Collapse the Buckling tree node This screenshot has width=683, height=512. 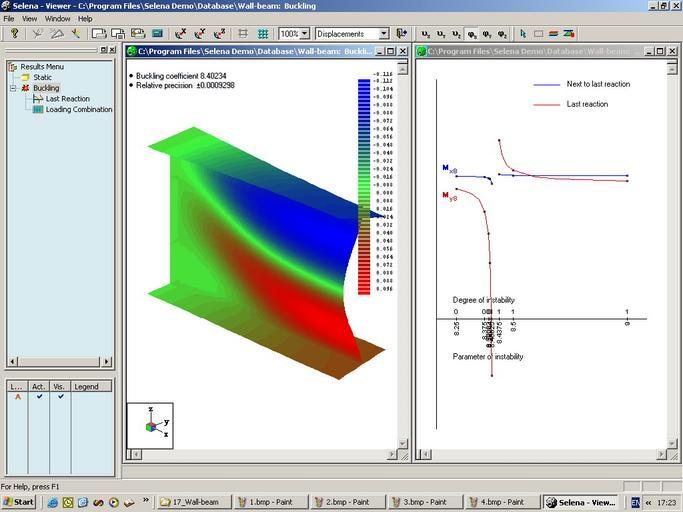[x=13, y=88]
